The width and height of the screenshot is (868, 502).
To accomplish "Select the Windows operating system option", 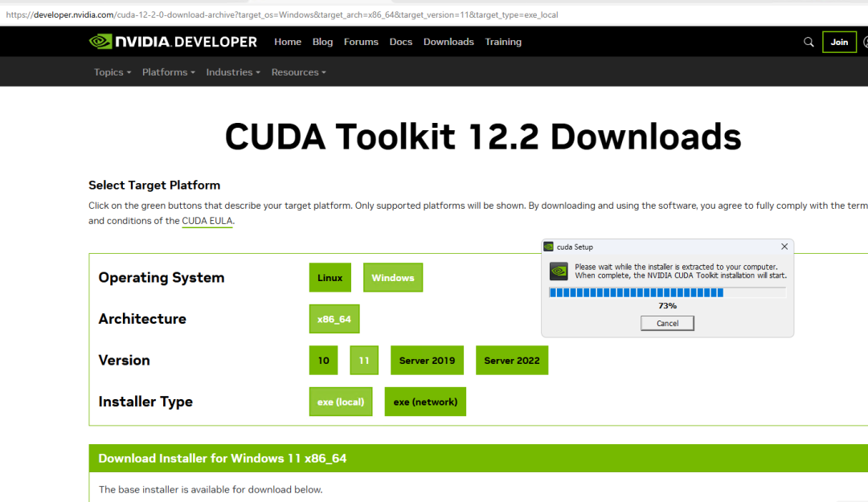I will 393,277.
